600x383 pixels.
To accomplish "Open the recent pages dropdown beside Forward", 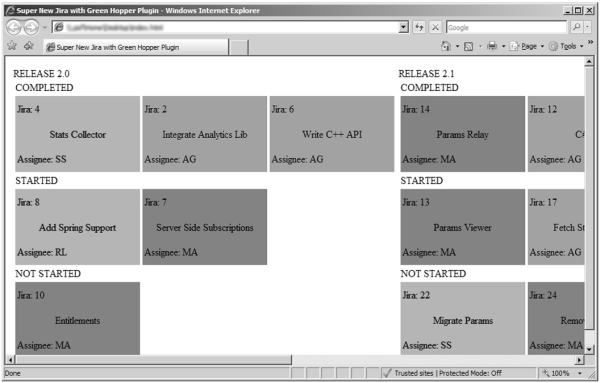I will click(45, 28).
